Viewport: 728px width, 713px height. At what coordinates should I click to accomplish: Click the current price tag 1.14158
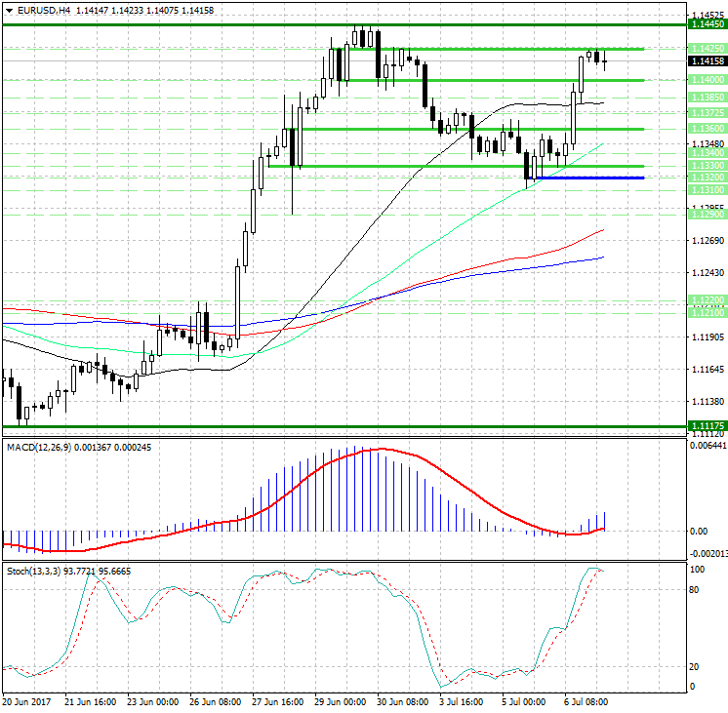pyautogui.click(x=706, y=60)
